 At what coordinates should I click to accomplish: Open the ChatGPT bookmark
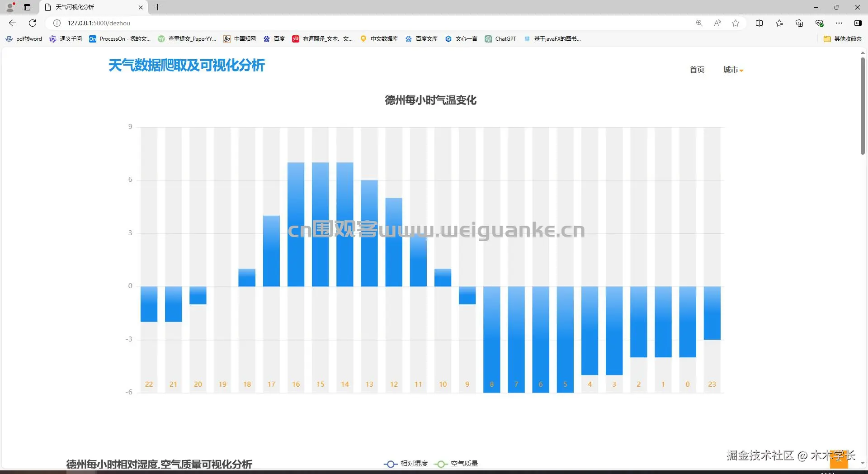click(x=500, y=39)
